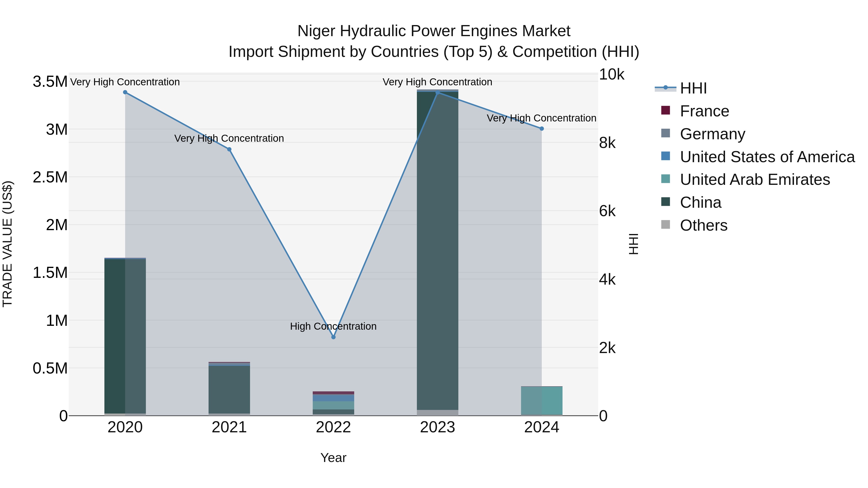Click the 2023 x-axis tick label
The image size is (868, 488).
(x=437, y=427)
